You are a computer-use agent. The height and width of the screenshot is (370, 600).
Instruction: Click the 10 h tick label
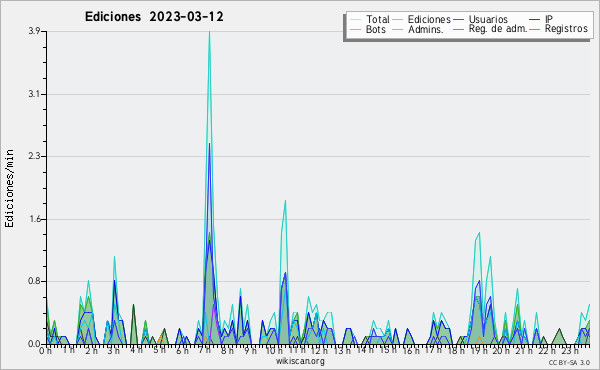click(x=273, y=350)
